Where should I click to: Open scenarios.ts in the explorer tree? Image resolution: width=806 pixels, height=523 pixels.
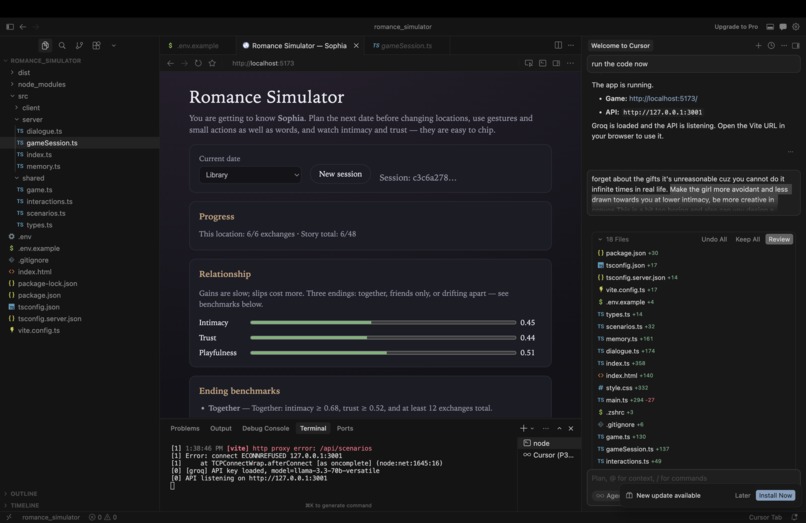coord(46,213)
